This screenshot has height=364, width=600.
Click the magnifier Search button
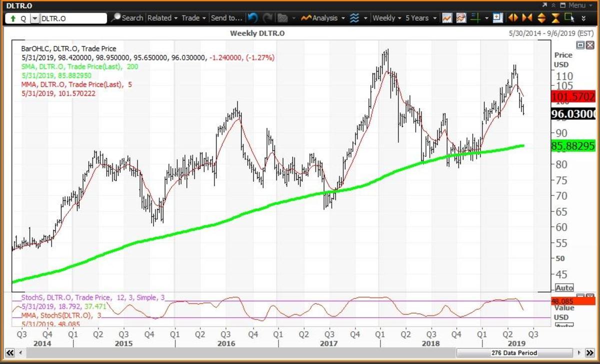coord(127,18)
